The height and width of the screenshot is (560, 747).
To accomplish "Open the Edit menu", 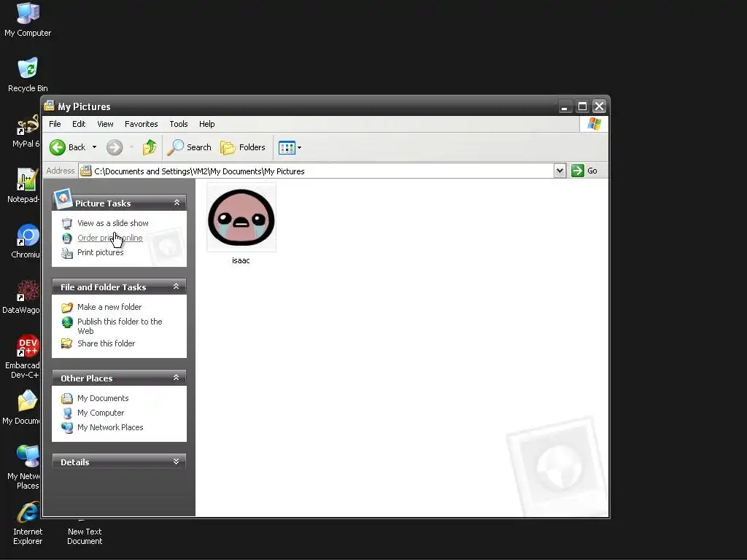I will pyautogui.click(x=79, y=124).
